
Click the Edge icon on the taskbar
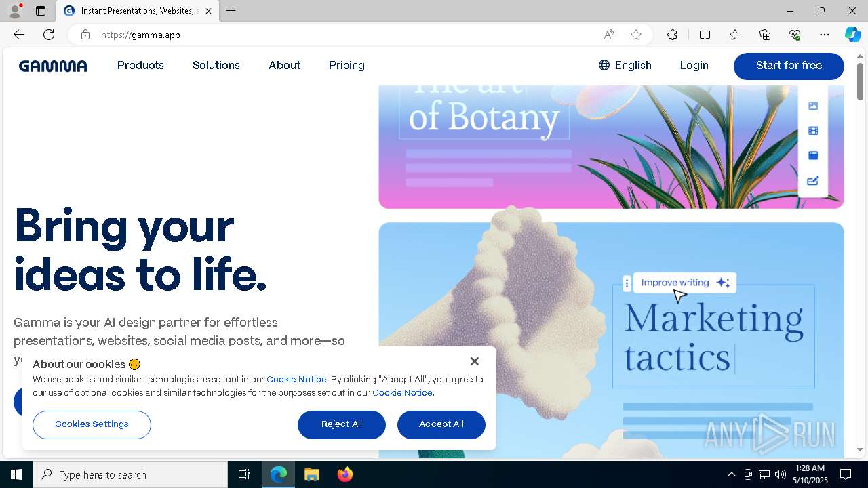(279, 474)
